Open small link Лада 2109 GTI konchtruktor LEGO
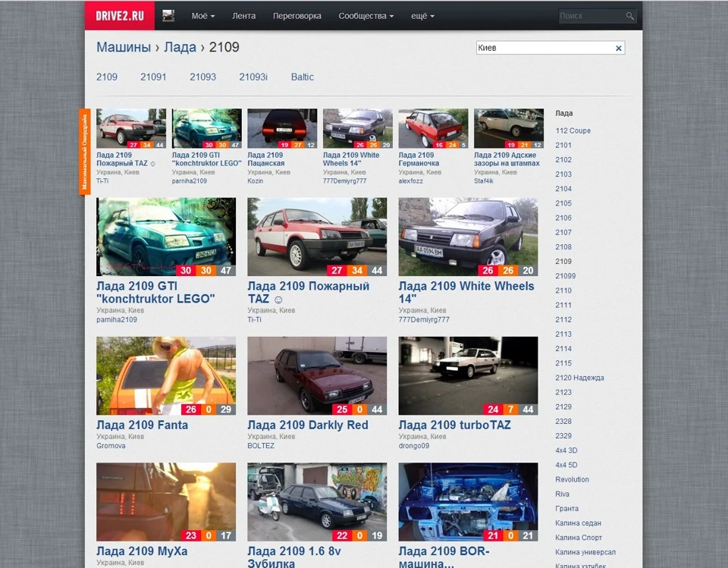This screenshot has height=568, width=728. (x=206, y=159)
